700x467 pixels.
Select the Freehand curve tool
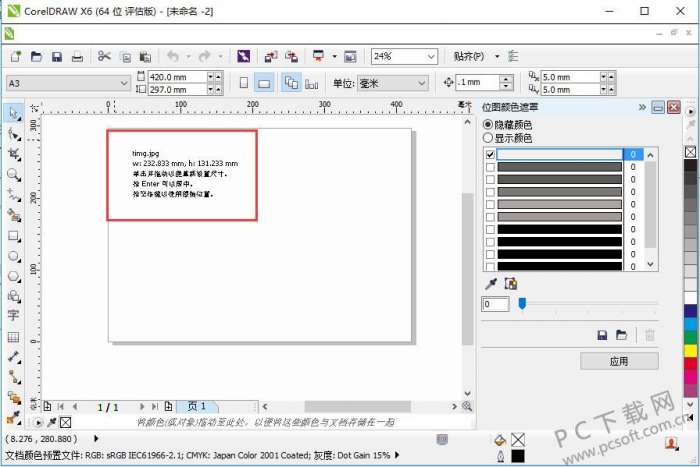[14, 195]
